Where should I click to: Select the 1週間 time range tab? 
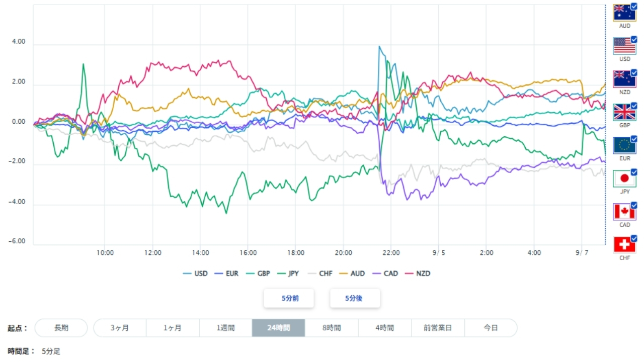pyautogui.click(x=225, y=328)
